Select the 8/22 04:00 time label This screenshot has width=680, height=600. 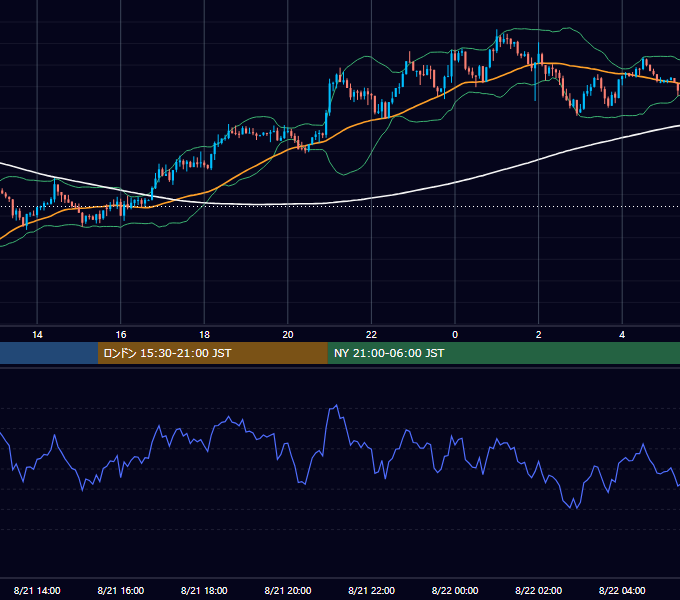pos(622,590)
